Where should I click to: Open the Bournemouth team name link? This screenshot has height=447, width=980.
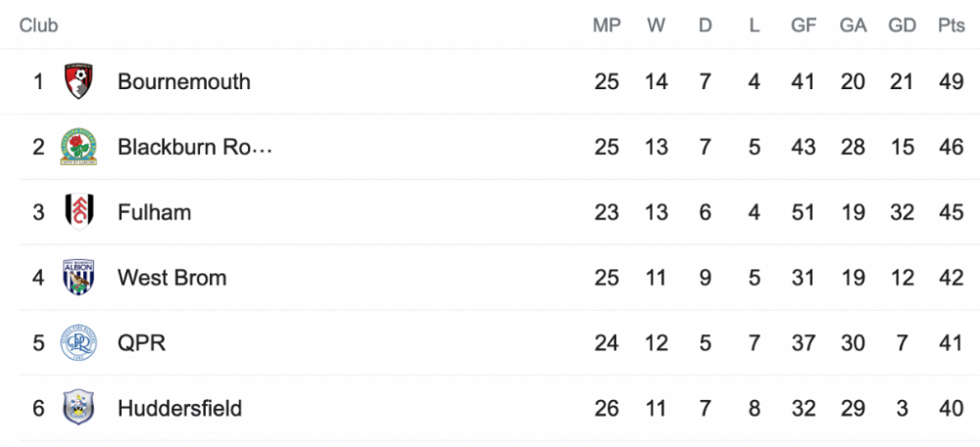coord(184,81)
